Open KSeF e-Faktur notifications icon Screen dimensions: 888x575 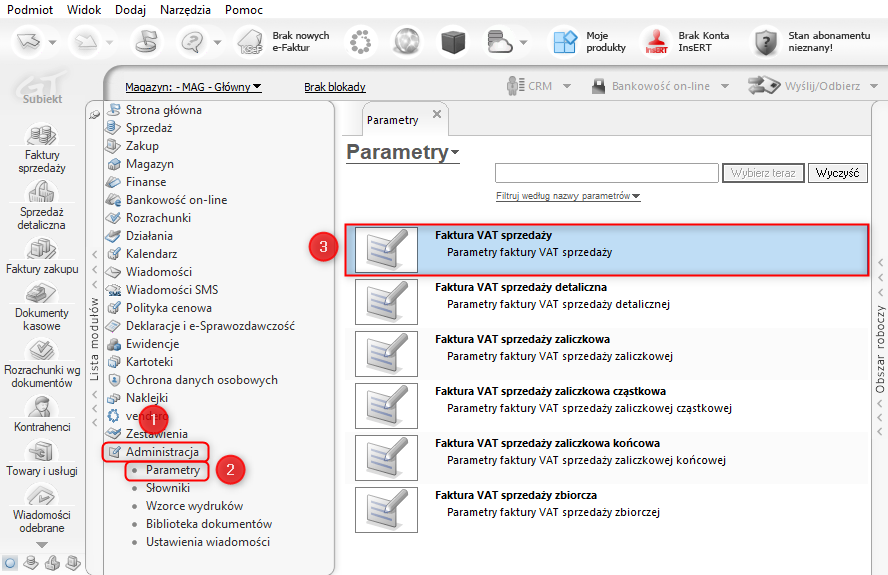[x=250, y=41]
